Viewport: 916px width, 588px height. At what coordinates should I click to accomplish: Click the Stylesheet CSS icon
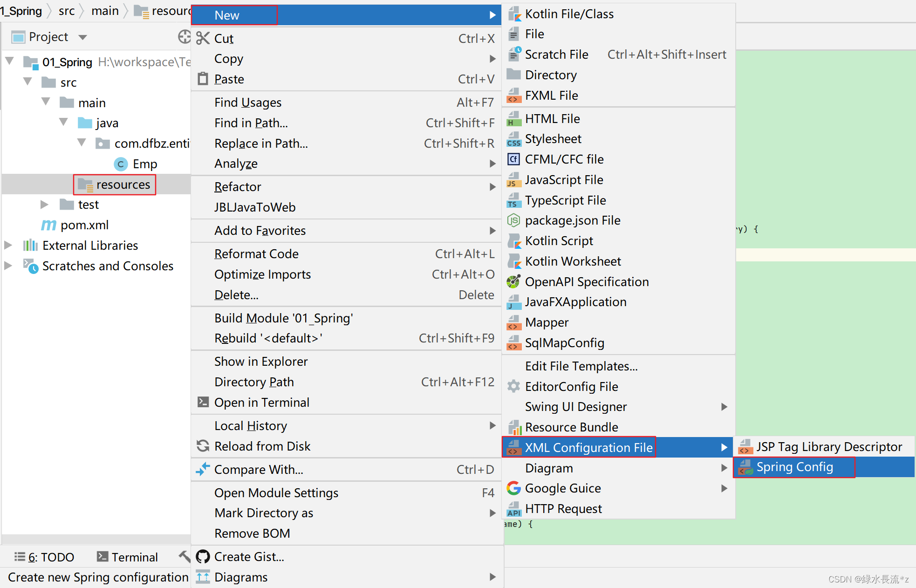(514, 139)
